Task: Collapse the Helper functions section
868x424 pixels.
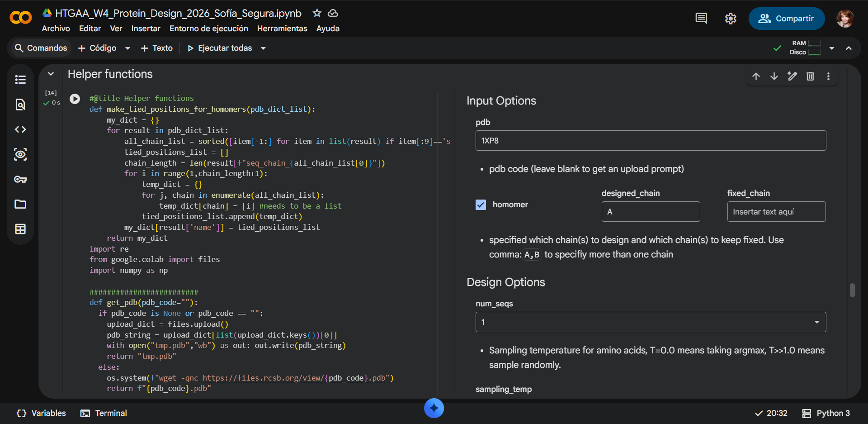Action: pos(51,74)
